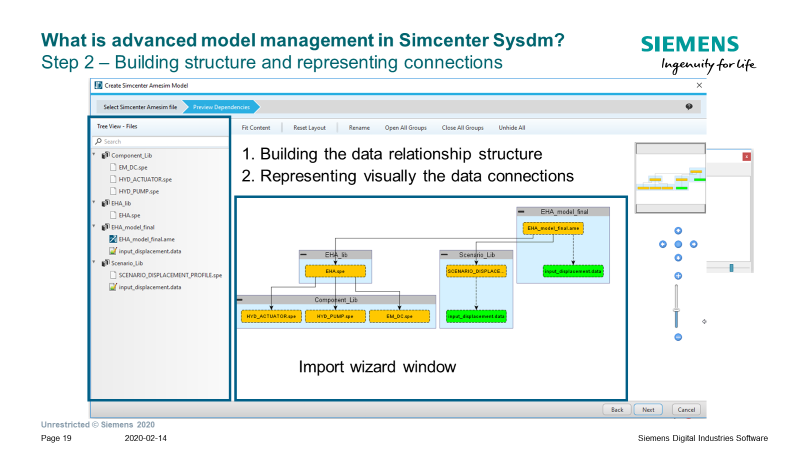Click the help question mark icon
Screen dimensions: 800x450
pos(689,107)
